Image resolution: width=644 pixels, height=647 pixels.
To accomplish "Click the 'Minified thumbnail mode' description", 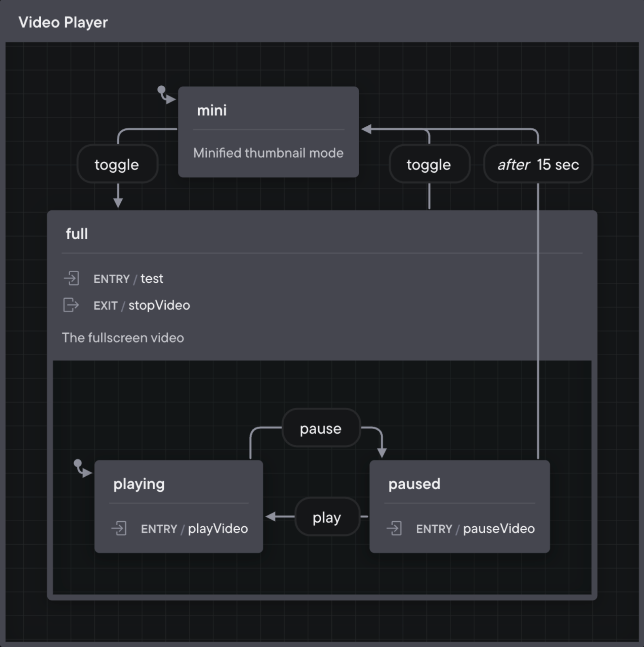I will (x=268, y=153).
